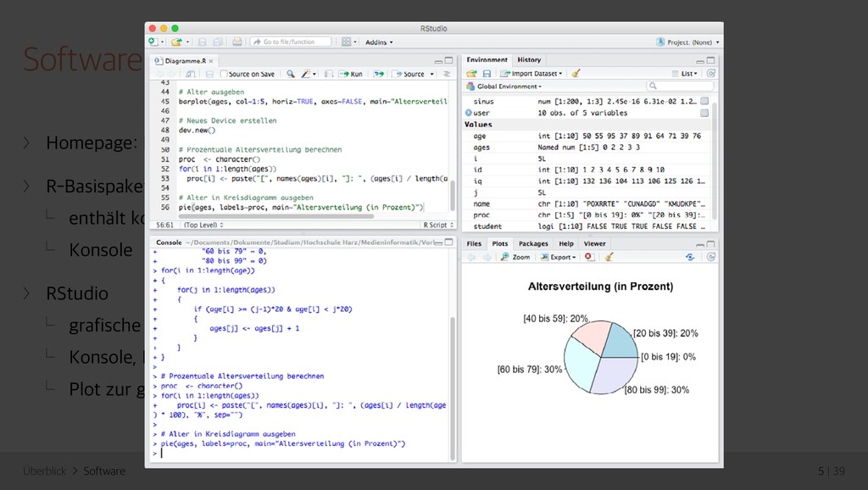The image size is (868, 490).
Task: View the user table via grid icon
Action: tap(704, 113)
